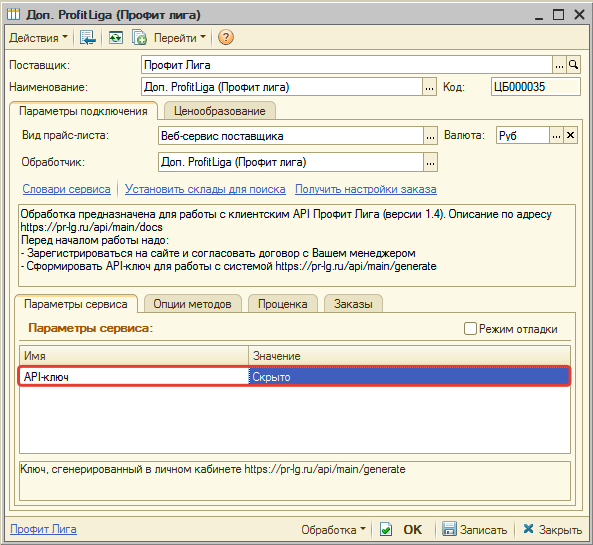
Task: Close the window with title bar X
Action: tap(579, 15)
